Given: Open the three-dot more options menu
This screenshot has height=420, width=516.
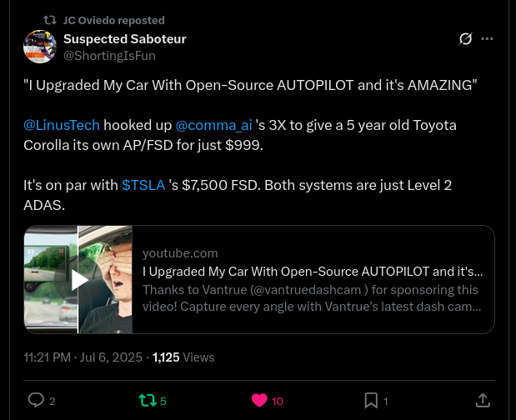Looking at the screenshot, I should (x=487, y=39).
